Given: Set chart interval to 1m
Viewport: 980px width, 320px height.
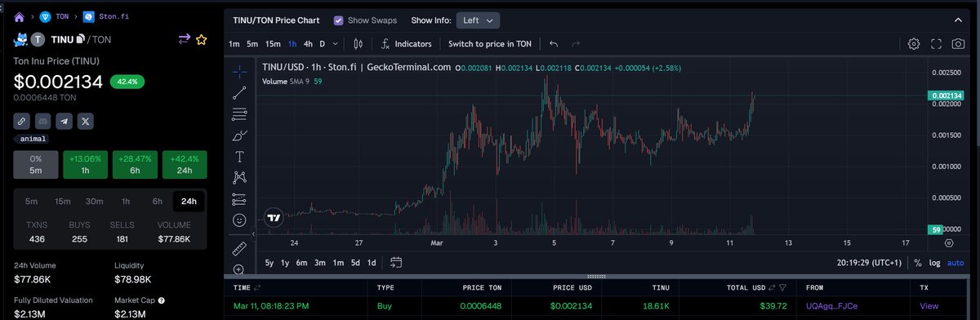Looking at the screenshot, I should [x=234, y=43].
